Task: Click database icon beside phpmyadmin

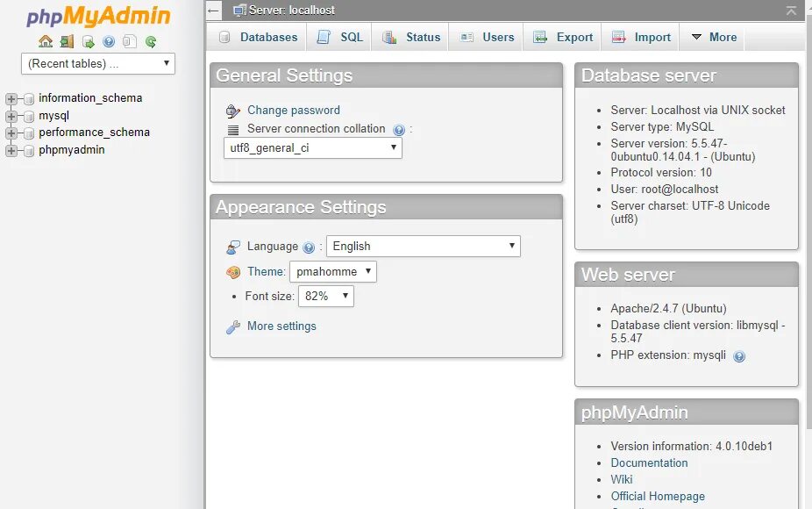Action: tap(29, 151)
